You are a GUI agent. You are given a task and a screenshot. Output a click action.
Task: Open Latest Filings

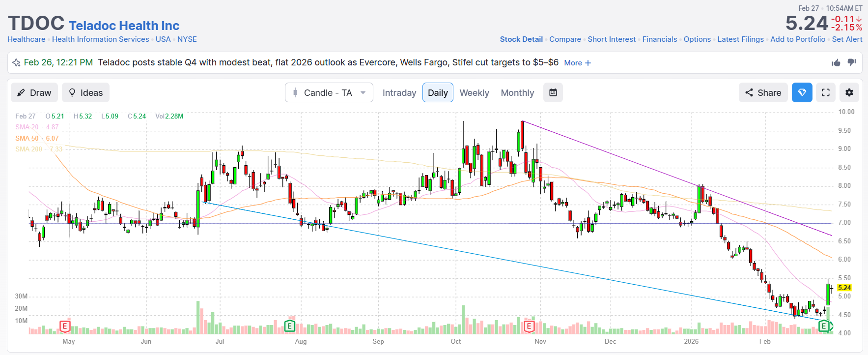(741, 39)
